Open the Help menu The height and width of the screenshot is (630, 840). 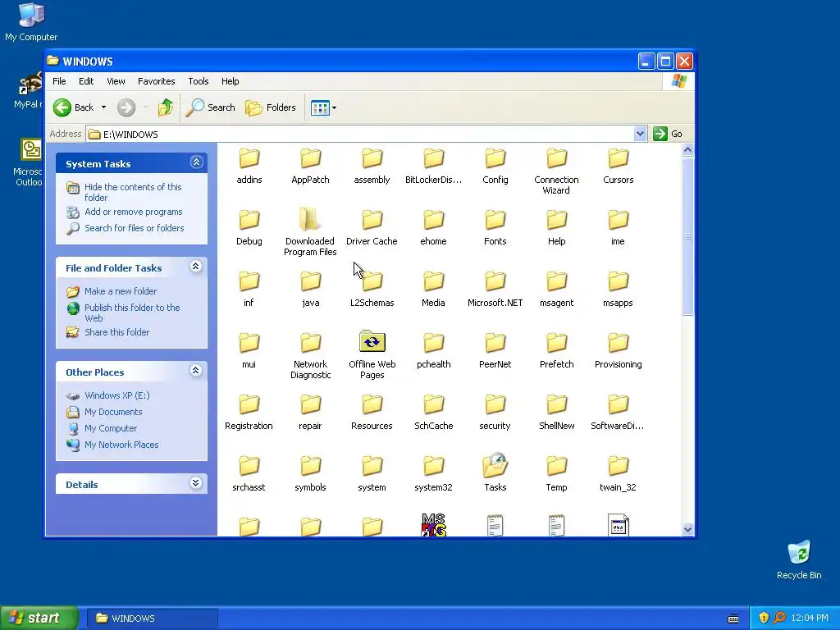pos(230,81)
